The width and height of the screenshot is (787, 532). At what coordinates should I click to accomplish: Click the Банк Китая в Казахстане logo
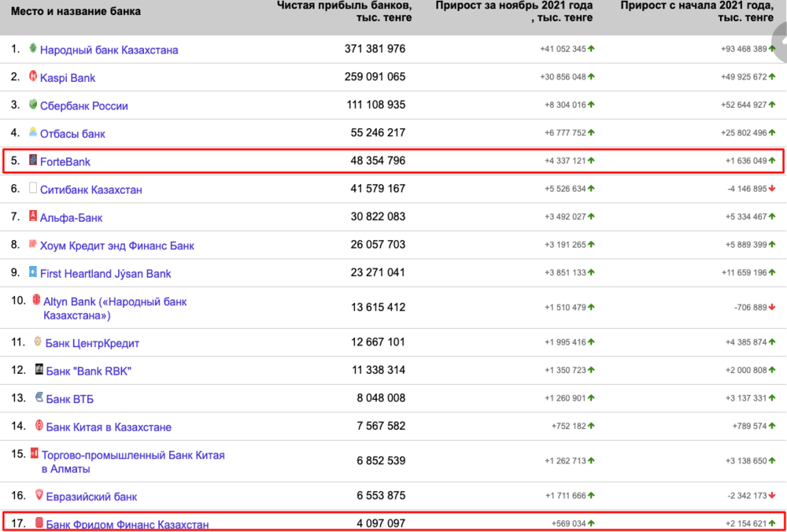pyautogui.click(x=39, y=426)
